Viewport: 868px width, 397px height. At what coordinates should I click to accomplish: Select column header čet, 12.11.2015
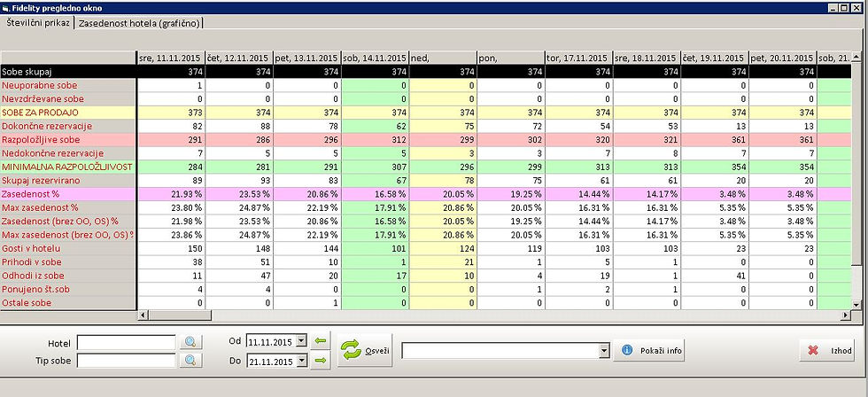coord(238,58)
